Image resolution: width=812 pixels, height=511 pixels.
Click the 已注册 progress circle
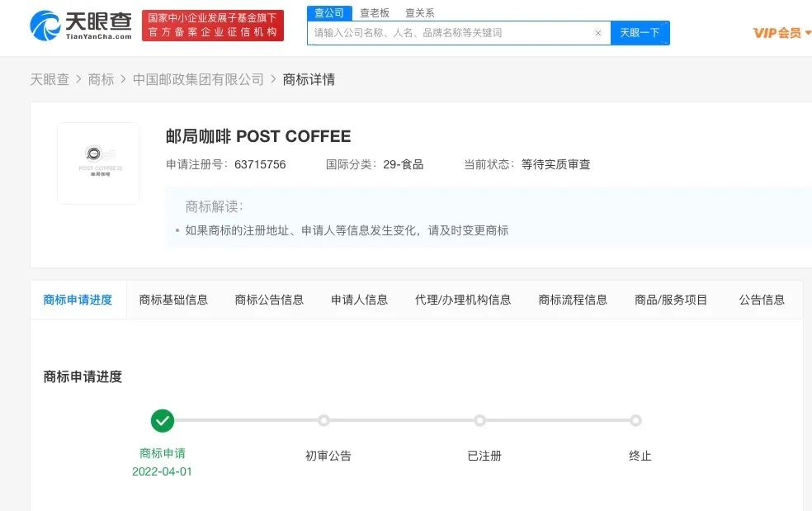[479, 420]
